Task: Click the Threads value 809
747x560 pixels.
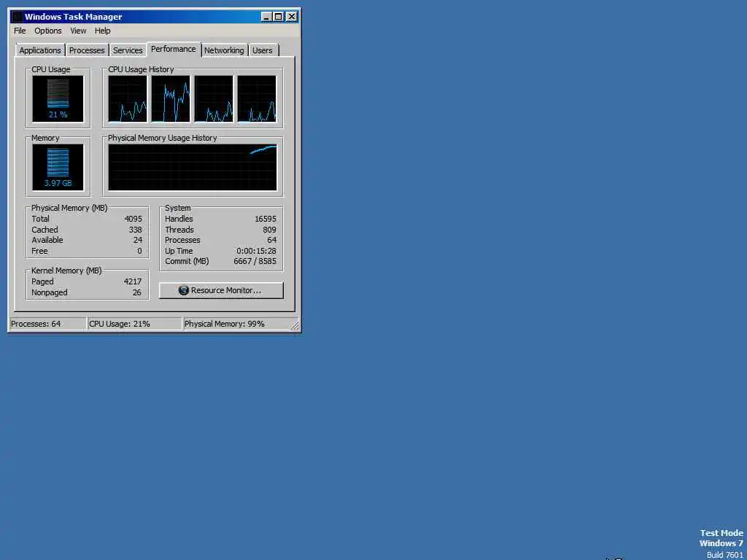Action: [270, 230]
